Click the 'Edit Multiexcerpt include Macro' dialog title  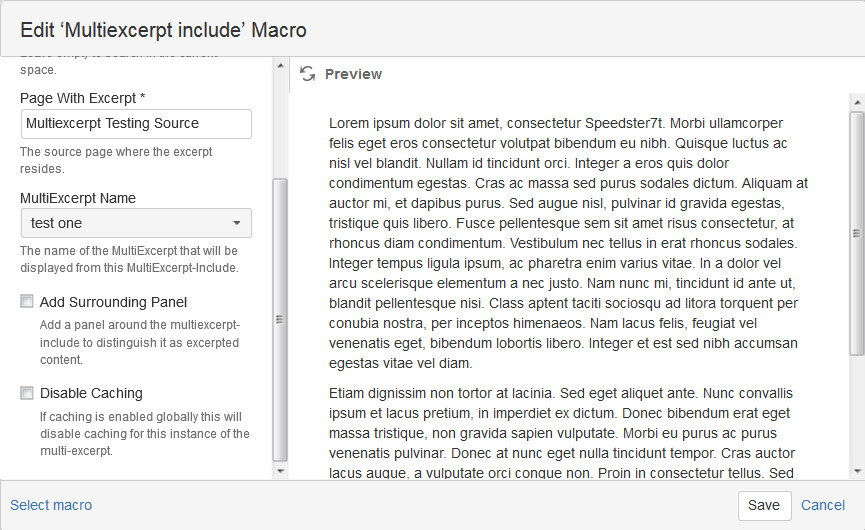164,31
